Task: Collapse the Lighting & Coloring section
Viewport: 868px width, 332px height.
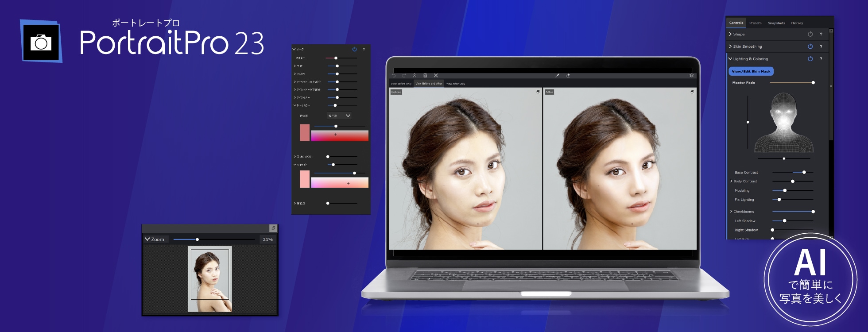Action: (730, 59)
